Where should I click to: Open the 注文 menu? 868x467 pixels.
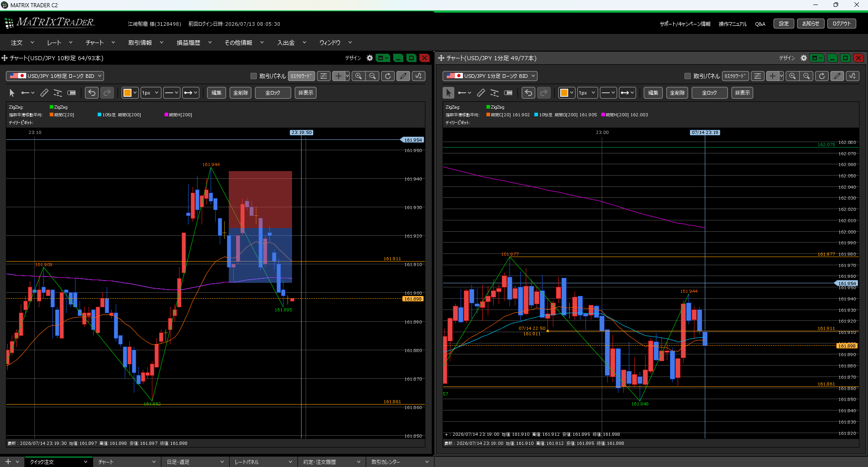(x=23, y=43)
